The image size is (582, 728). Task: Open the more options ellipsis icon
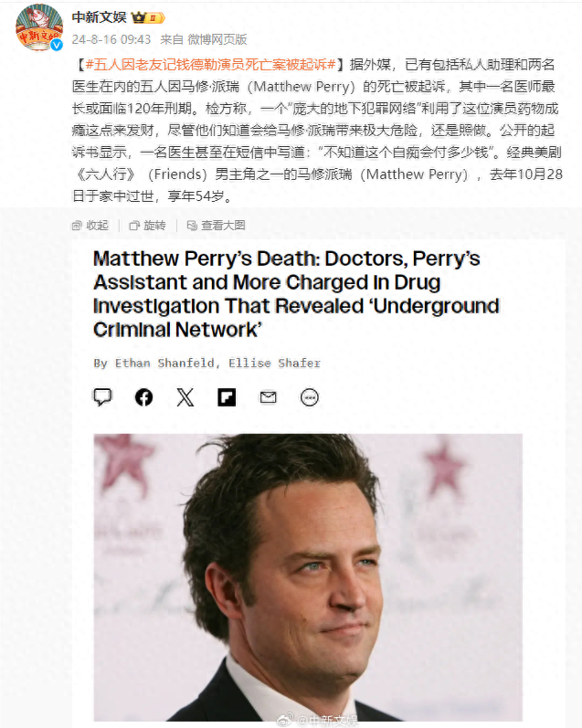(x=310, y=397)
